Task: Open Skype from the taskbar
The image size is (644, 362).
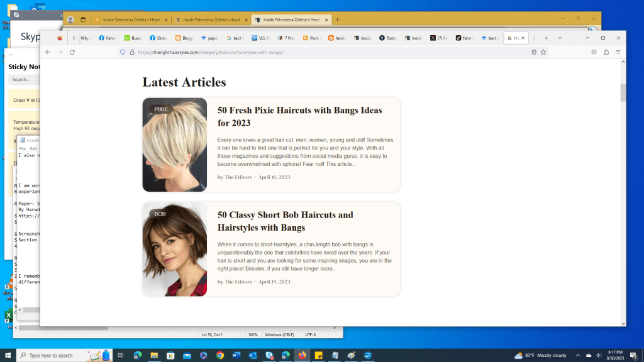Action: point(269,354)
